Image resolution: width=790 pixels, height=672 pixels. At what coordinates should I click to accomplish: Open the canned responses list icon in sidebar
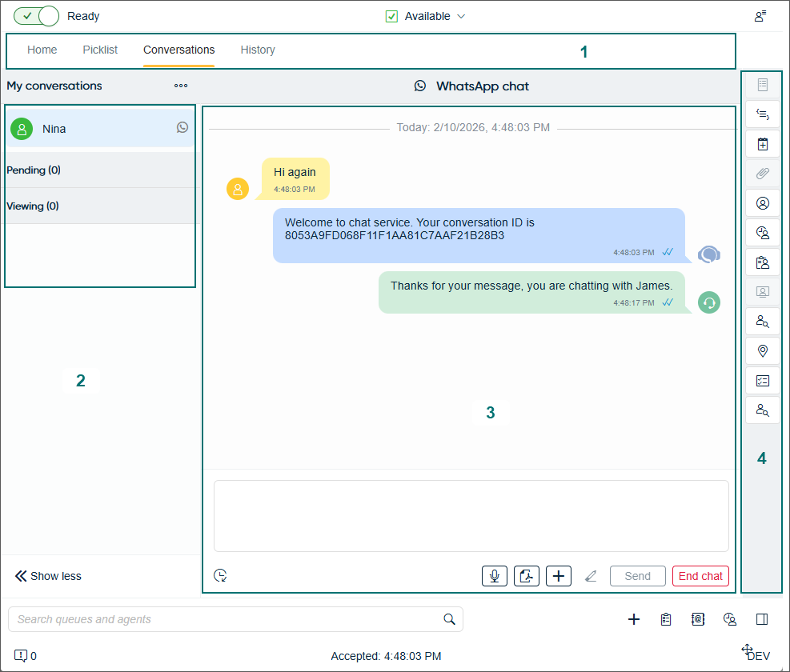763,114
